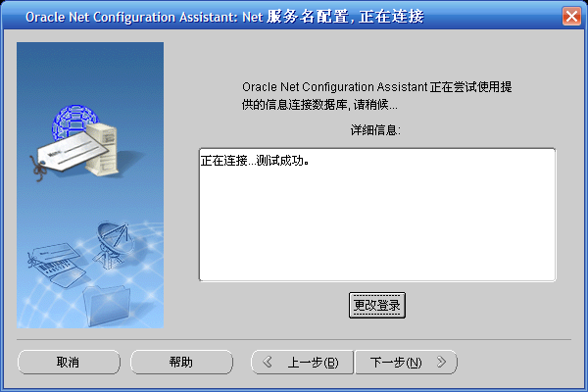Click the black string bow on the name tag

(x=39, y=166)
